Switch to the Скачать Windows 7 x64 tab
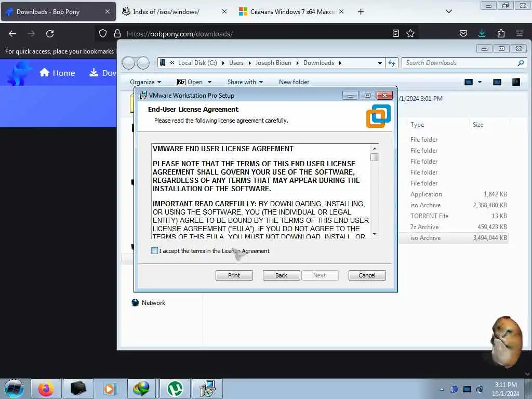This screenshot has width=532, height=399. [x=292, y=11]
